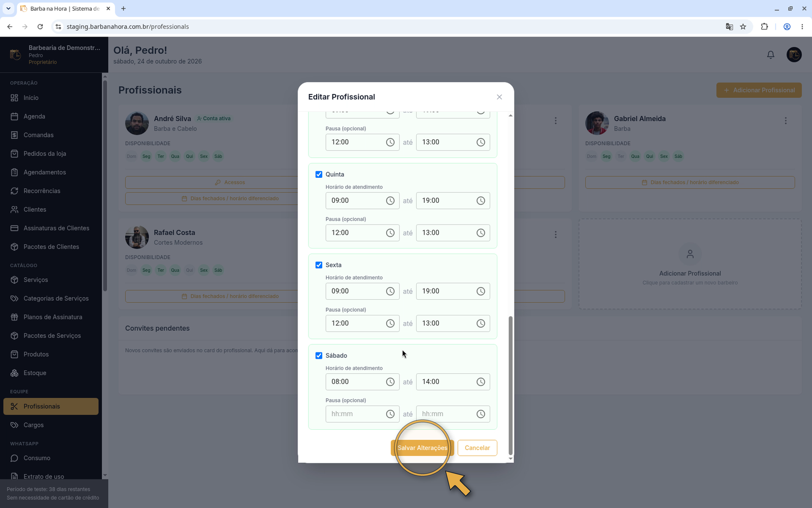The image size is (812, 508).
Task: Reload the page with browser refresh button
Action: [x=40, y=26]
